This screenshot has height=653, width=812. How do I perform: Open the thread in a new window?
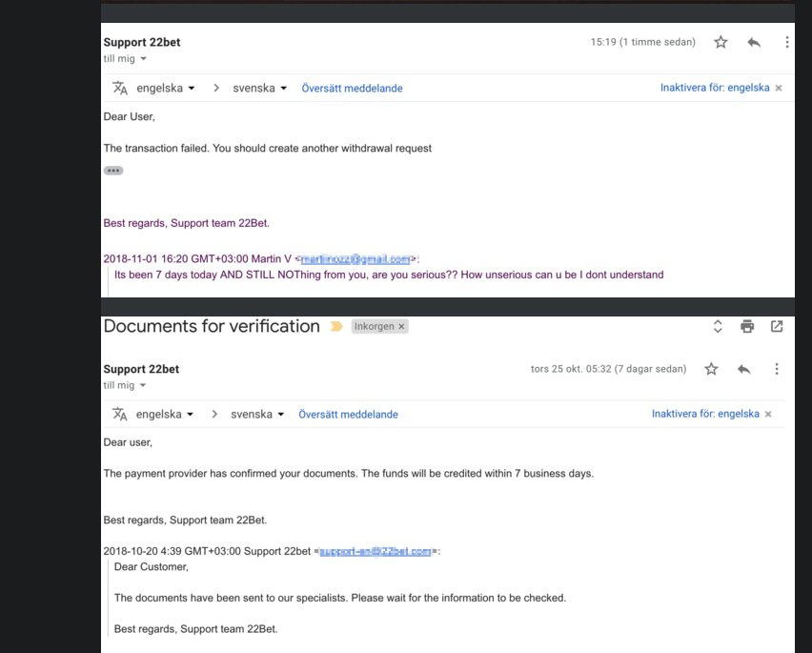[777, 326]
